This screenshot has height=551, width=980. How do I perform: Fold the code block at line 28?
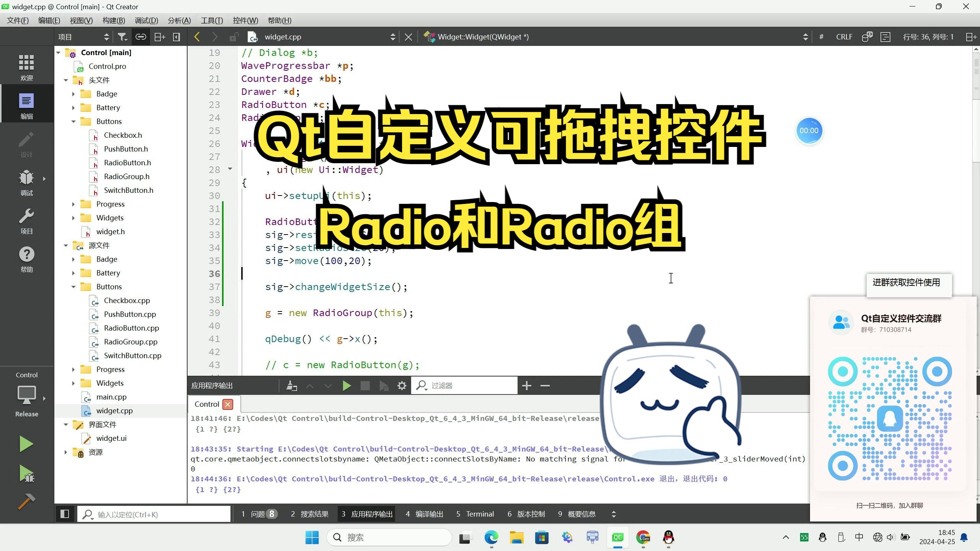pyautogui.click(x=230, y=169)
